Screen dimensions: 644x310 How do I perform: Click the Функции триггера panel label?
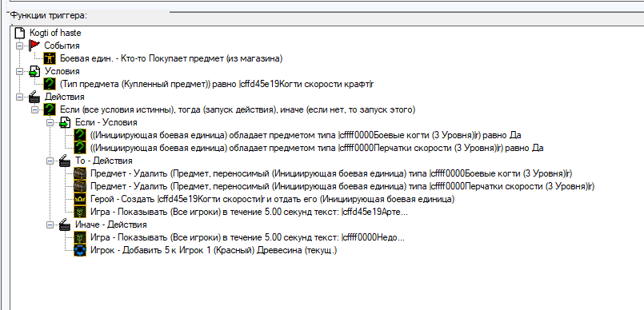(x=49, y=16)
